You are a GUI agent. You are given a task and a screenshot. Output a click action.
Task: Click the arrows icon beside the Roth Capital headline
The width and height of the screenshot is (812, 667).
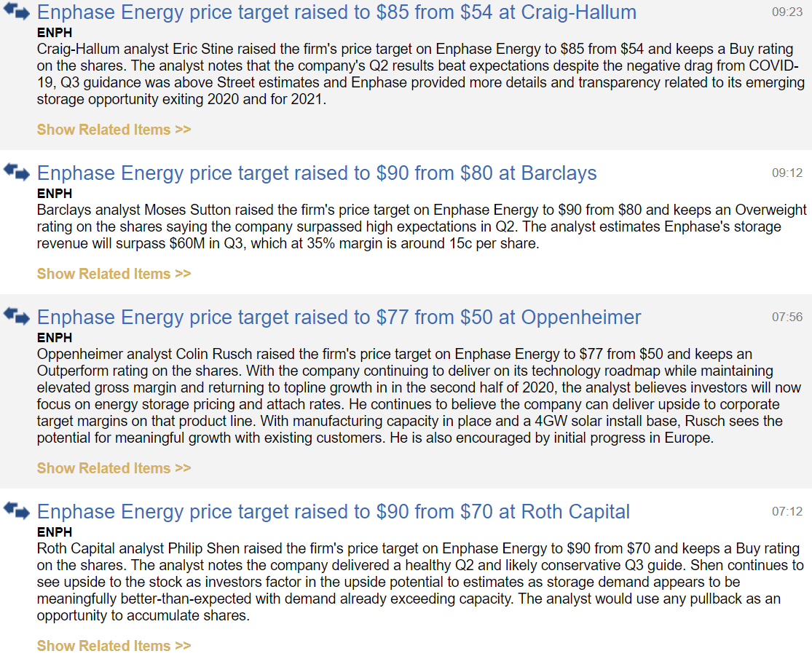click(17, 510)
